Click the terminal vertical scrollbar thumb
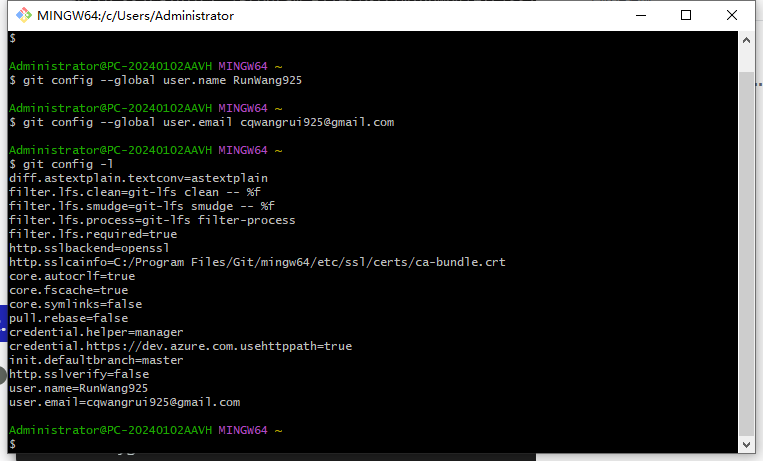The height and width of the screenshot is (461, 763). 746,260
